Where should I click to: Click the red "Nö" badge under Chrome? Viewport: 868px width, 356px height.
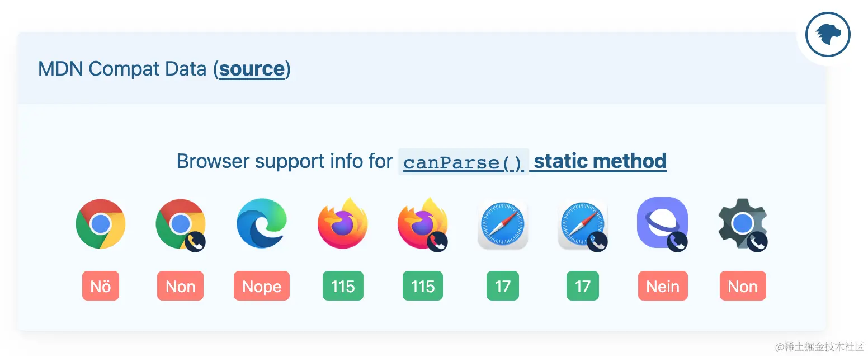tap(101, 286)
